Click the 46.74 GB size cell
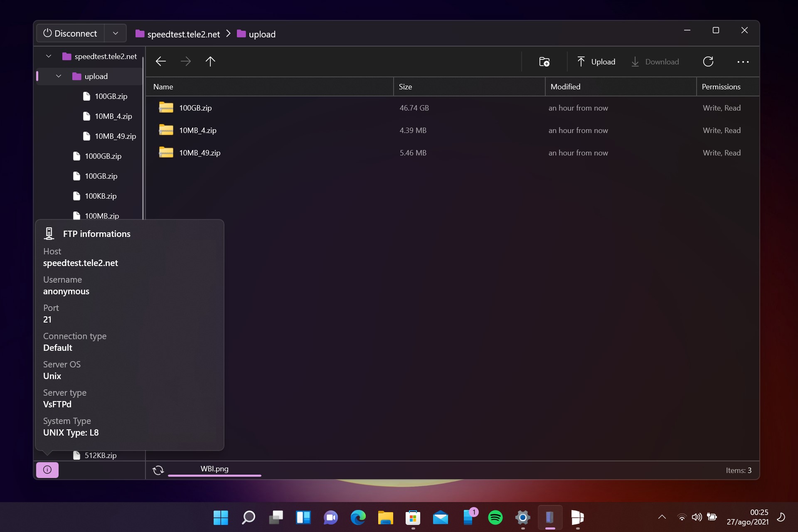This screenshot has height=532, width=798. pos(414,108)
